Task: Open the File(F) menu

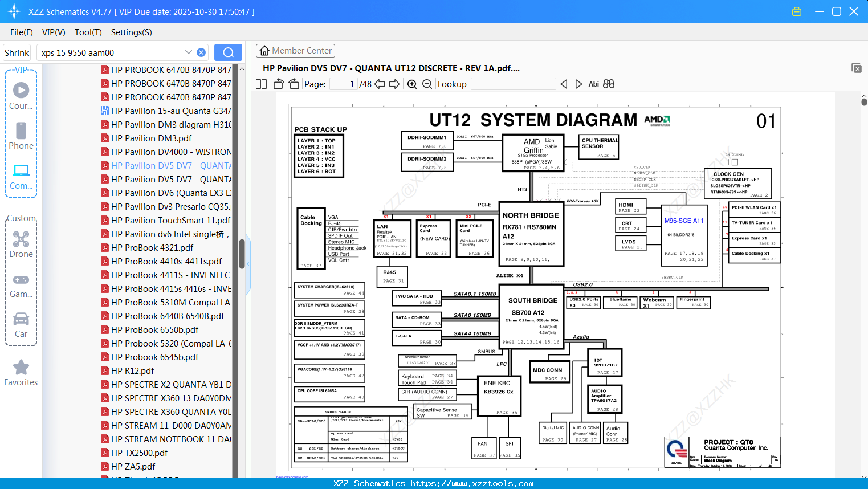Action: click(22, 32)
